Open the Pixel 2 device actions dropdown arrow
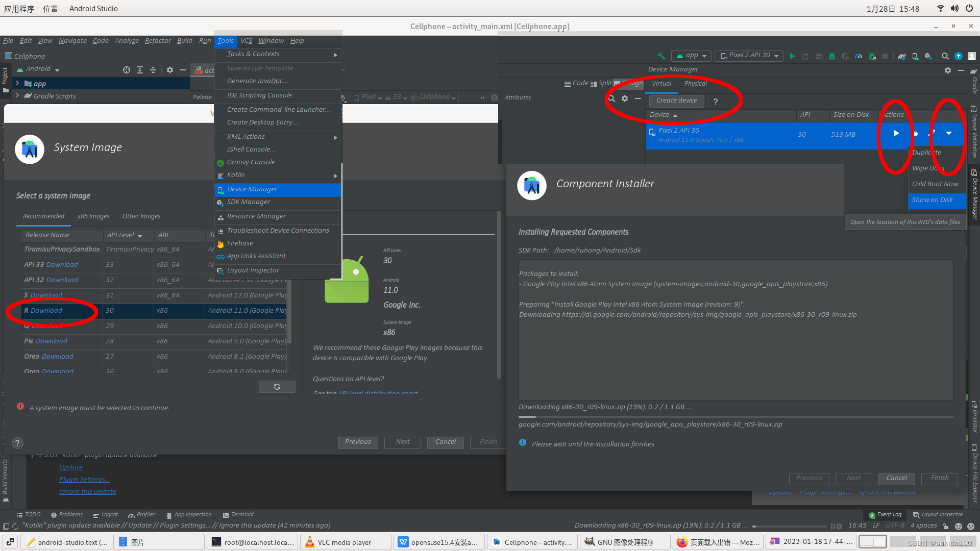 coord(949,133)
